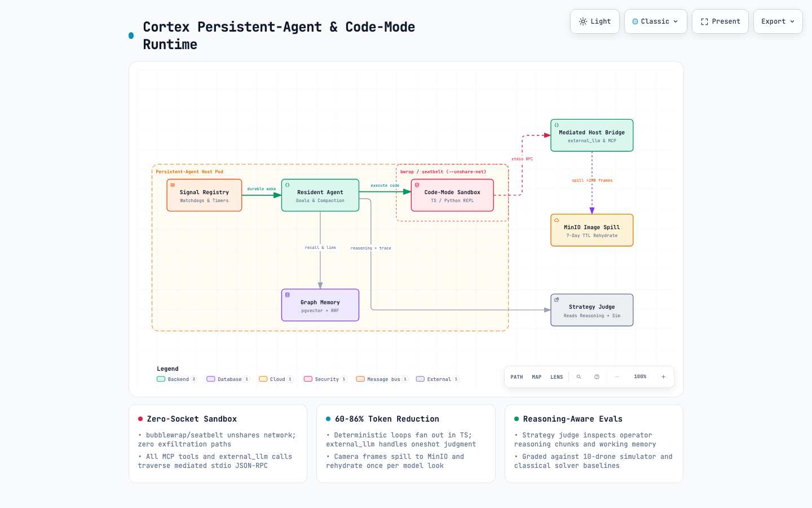
Task: Toggle External legend category
Action: click(438, 379)
